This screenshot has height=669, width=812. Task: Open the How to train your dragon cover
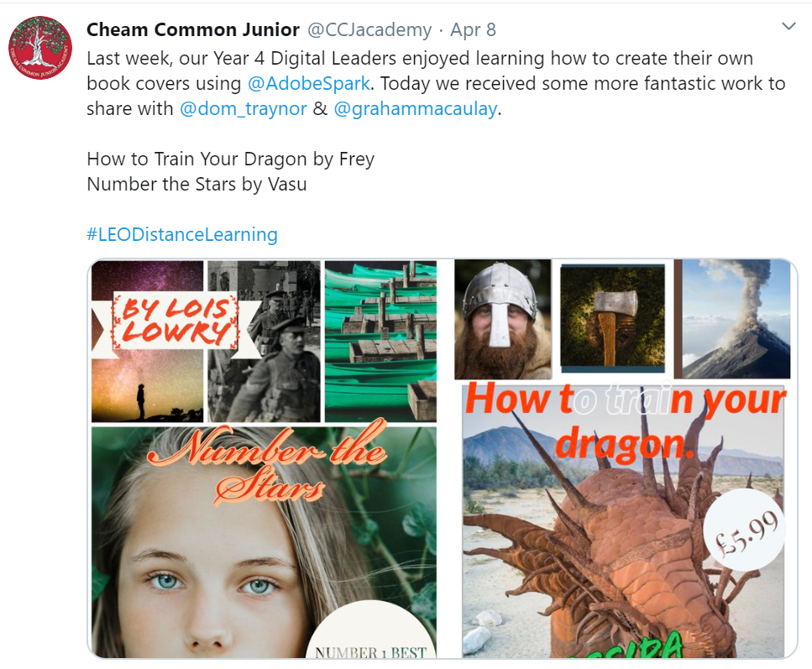(x=623, y=459)
